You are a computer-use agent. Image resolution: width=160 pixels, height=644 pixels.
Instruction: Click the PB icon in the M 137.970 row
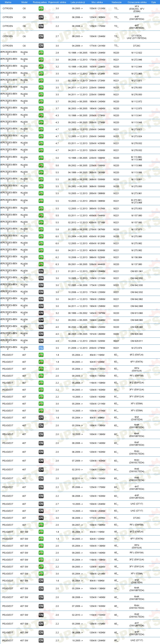[41, 229]
